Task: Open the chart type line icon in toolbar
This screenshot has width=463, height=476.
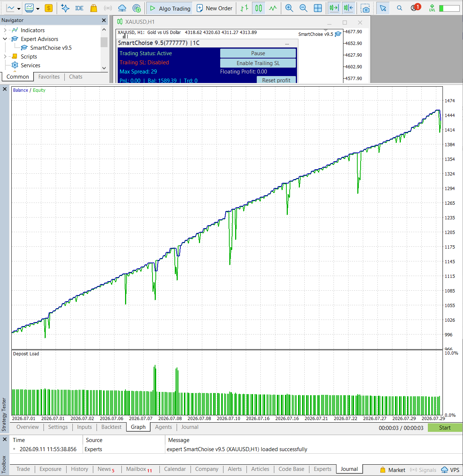Action: pyautogui.click(x=11, y=8)
